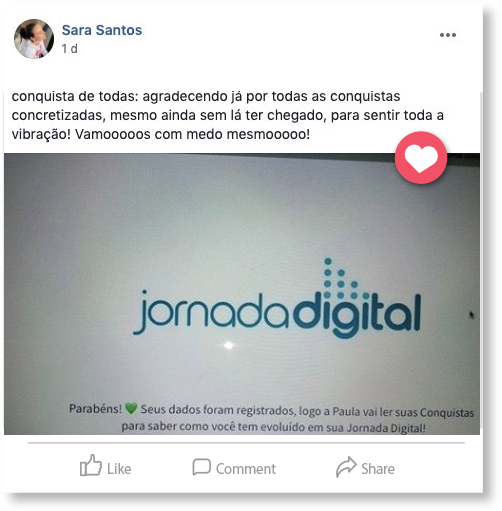Open the post's "1 d" timestamp
The image size is (502, 511).
tap(69, 49)
